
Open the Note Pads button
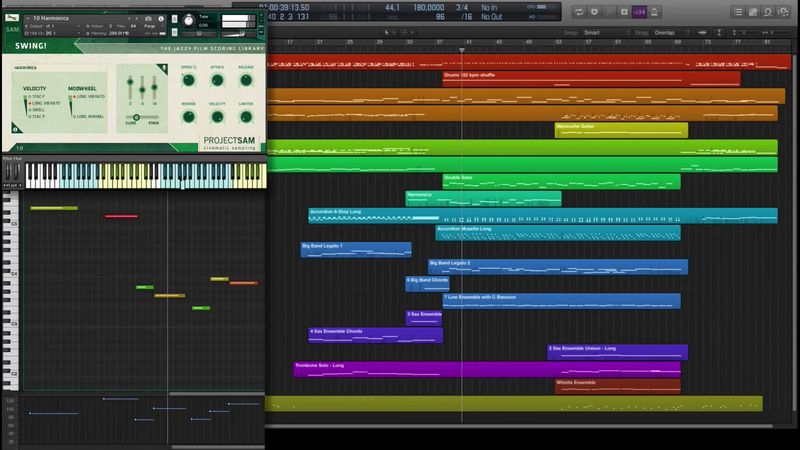pyautogui.click(x=753, y=12)
